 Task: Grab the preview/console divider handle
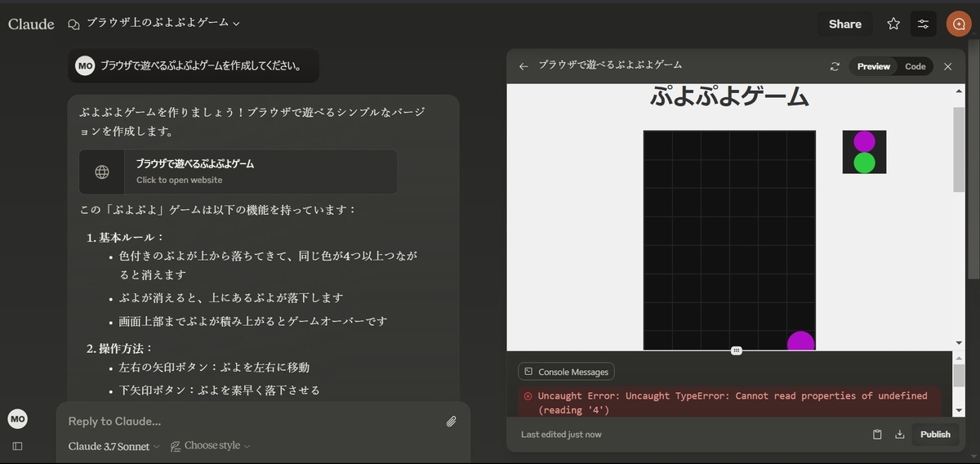click(x=736, y=350)
